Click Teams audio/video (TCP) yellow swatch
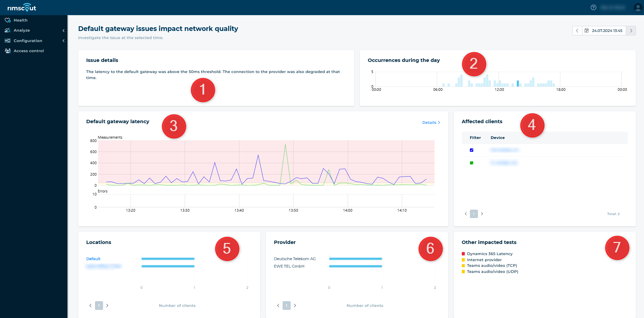This screenshot has height=318, width=644. point(463,266)
